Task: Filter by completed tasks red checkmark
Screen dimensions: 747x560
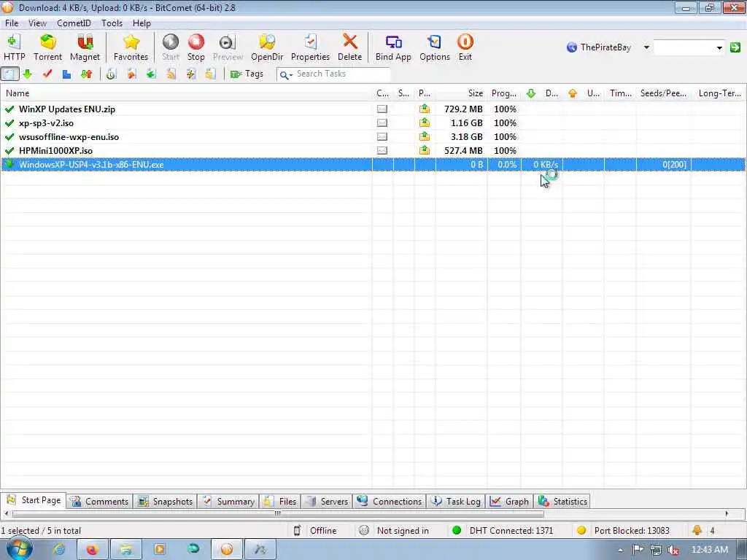Action: click(x=47, y=74)
